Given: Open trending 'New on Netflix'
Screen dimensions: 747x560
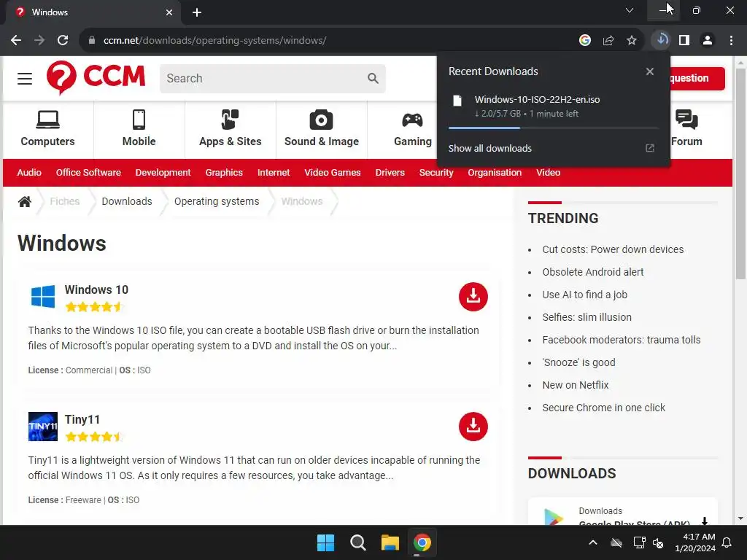Looking at the screenshot, I should click(x=576, y=385).
